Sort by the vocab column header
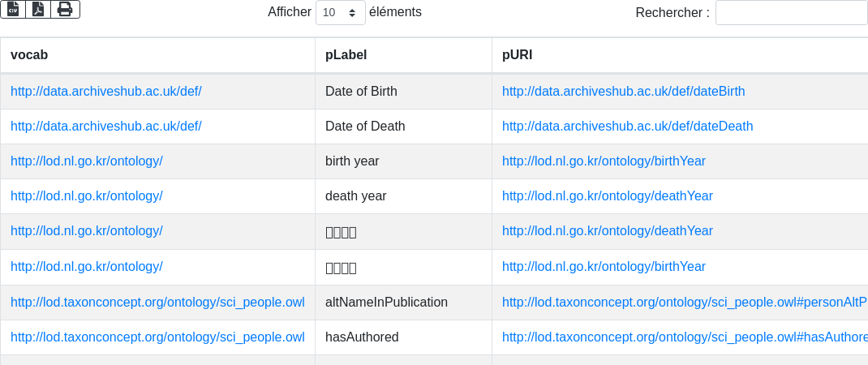Image resolution: width=868 pixels, height=365 pixels. click(x=29, y=55)
